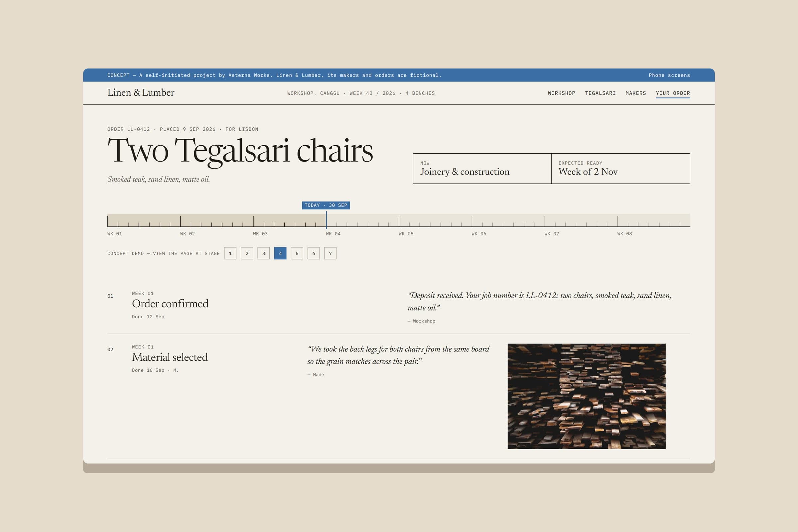Click the '— Made' attribution
This screenshot has width=798, height=532.
pos(316,375)
